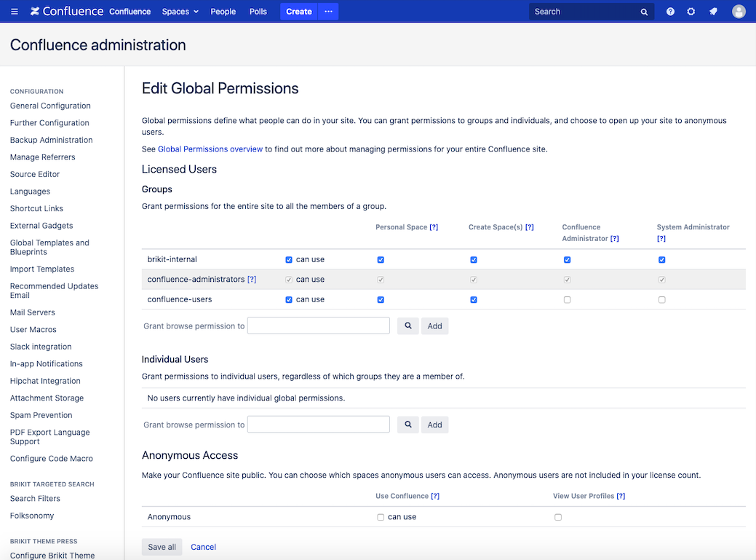756x560 pixels.
Task: Open Manage Referrers in sidebar
Action: [x=42, y=157]
